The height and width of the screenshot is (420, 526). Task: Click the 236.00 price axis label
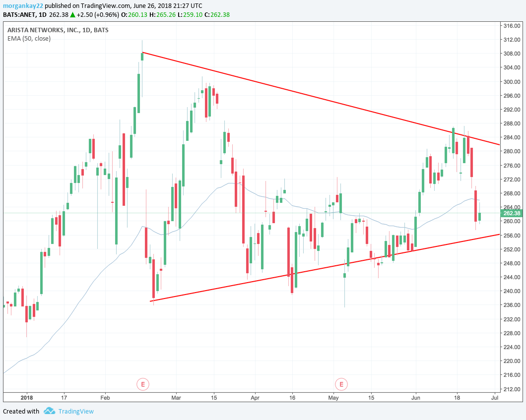tap(512, 305)
